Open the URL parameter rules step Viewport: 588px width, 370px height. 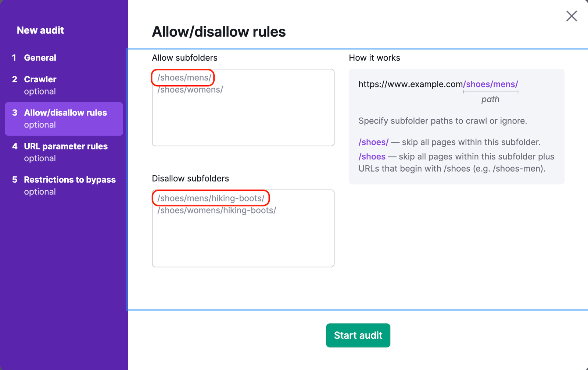point(66,146)
